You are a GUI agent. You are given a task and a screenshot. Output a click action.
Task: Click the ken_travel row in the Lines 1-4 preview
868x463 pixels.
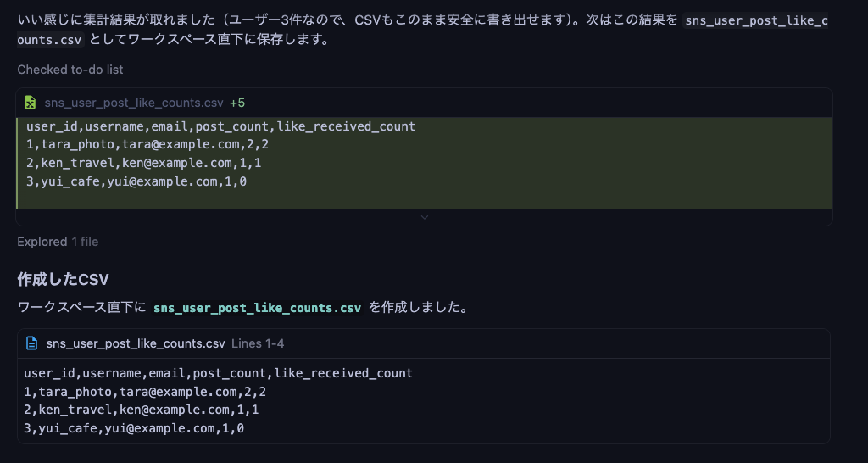click(x=142, y=410)
